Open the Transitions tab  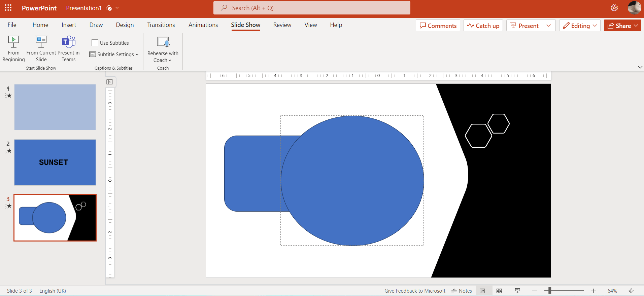pos(161,25)
